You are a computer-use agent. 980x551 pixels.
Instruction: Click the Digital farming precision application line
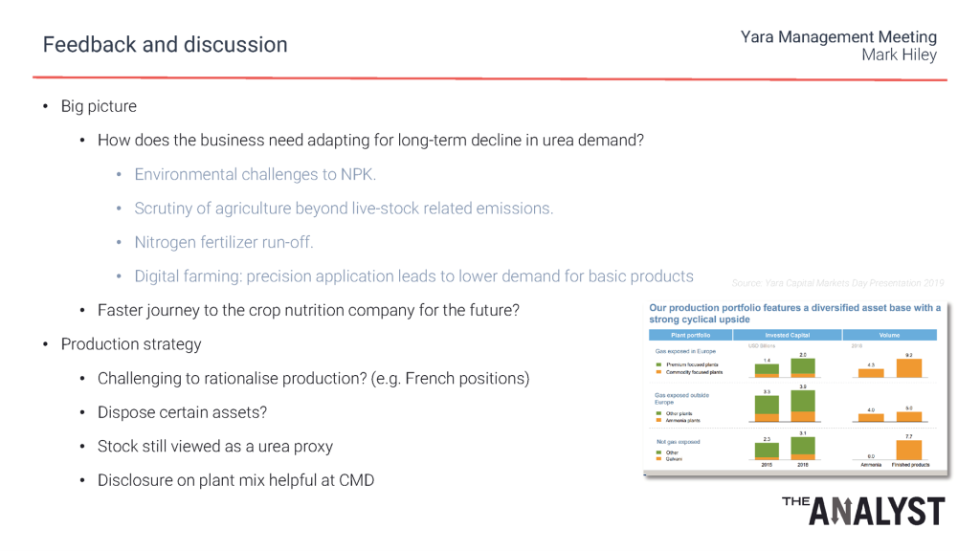tap(413, 276)
